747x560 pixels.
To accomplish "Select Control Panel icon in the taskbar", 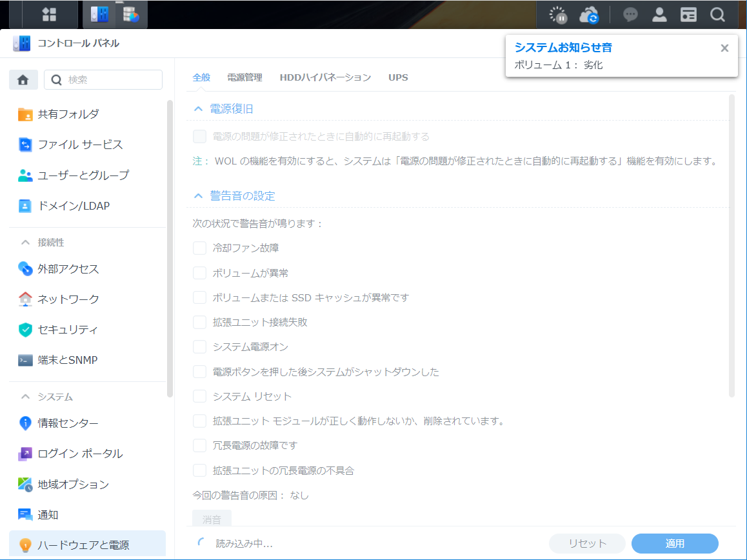I will click(99, 14).
